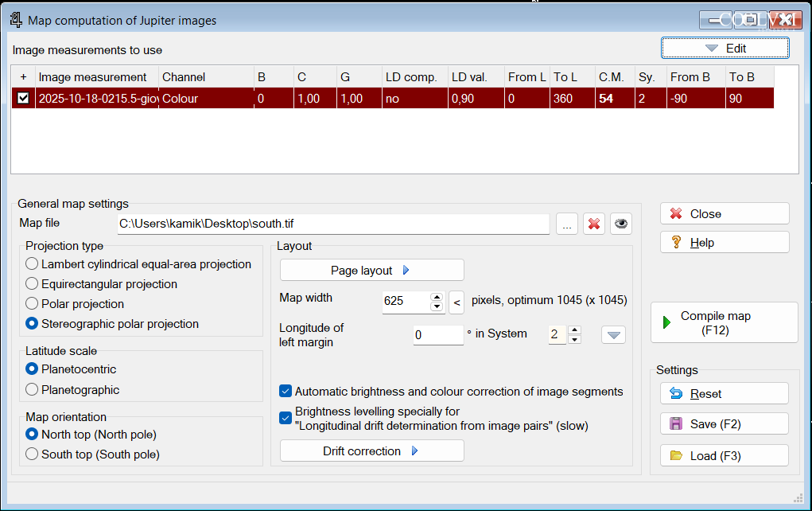
Task: Decrease System number with down spinner arrow
Action: pyautogui.click(x=574, y=339)
